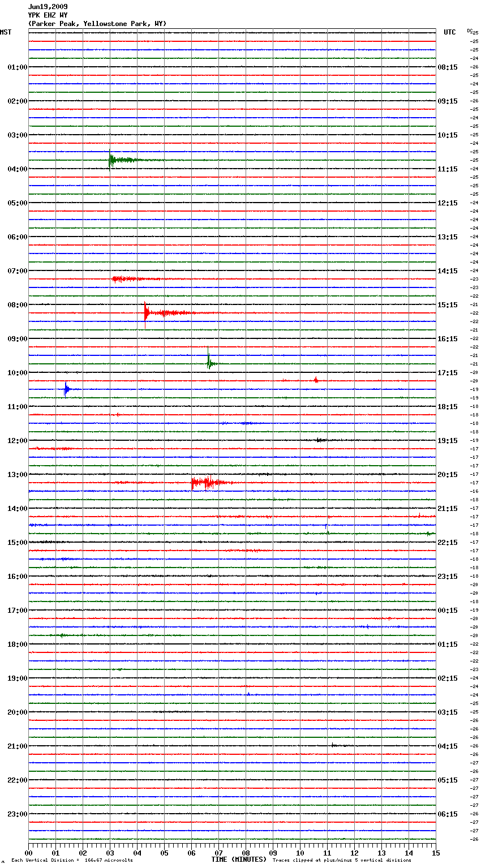
Task: Click the "20:15" UTC time label
Action: (448, 475)
